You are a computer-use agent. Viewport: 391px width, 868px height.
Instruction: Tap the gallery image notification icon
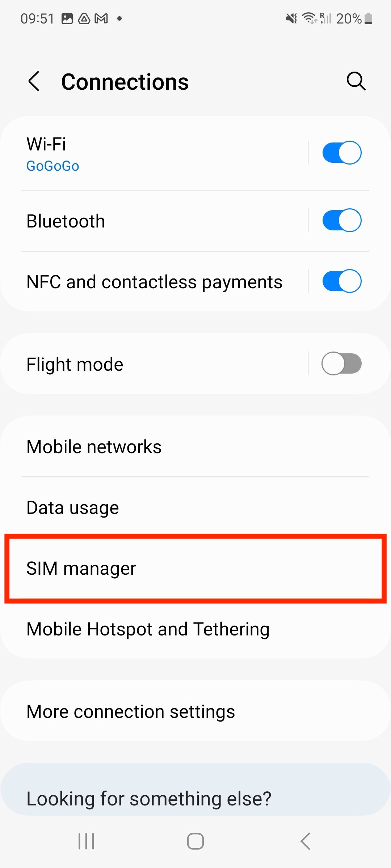(67, 18)
